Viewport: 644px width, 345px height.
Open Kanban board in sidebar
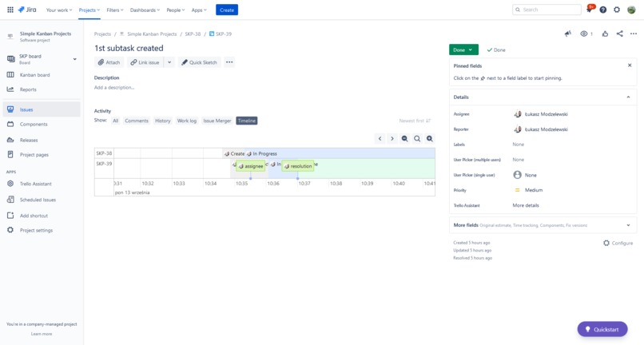pyautogui.click(x=41, y=75)
